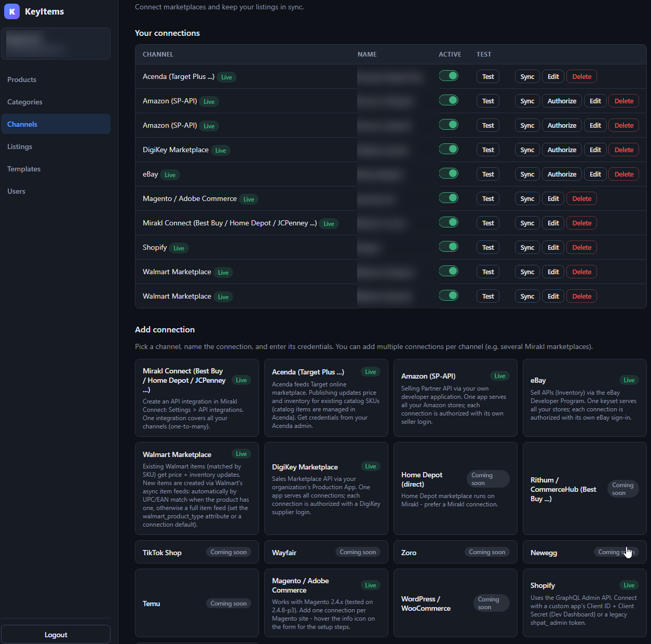Test the DigiKey Marketplace connection

[488, 150]
